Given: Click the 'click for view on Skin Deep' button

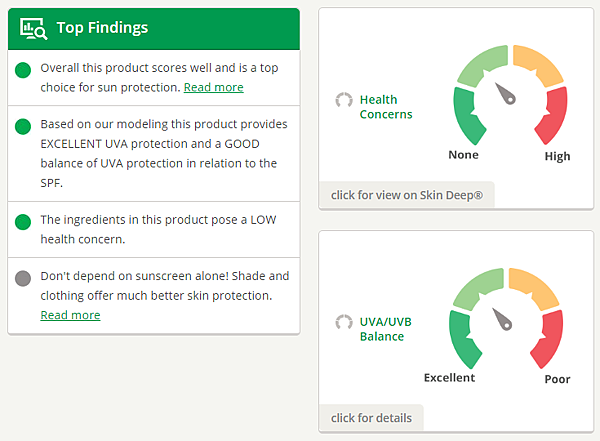Looking at the screenshot, I should tap(406, 195).
